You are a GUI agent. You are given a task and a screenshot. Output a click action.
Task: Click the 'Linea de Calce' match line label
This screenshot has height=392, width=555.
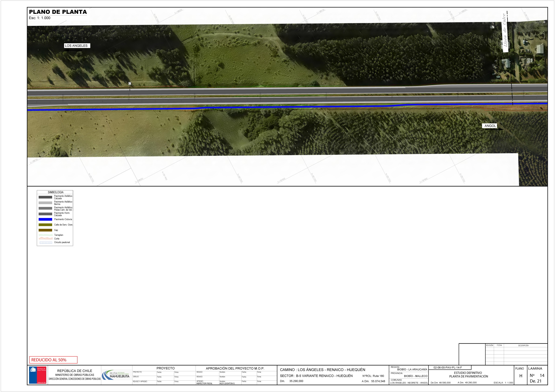pyautogui.click(x=505, y=30)
